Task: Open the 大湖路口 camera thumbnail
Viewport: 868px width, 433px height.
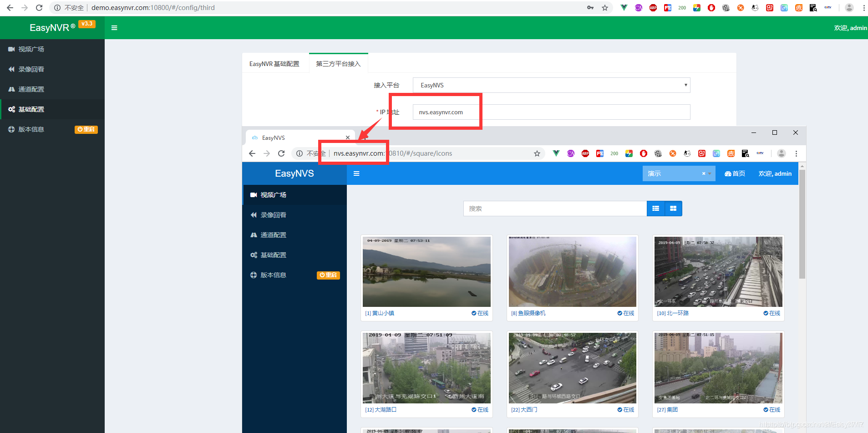Action: (426, 368)
